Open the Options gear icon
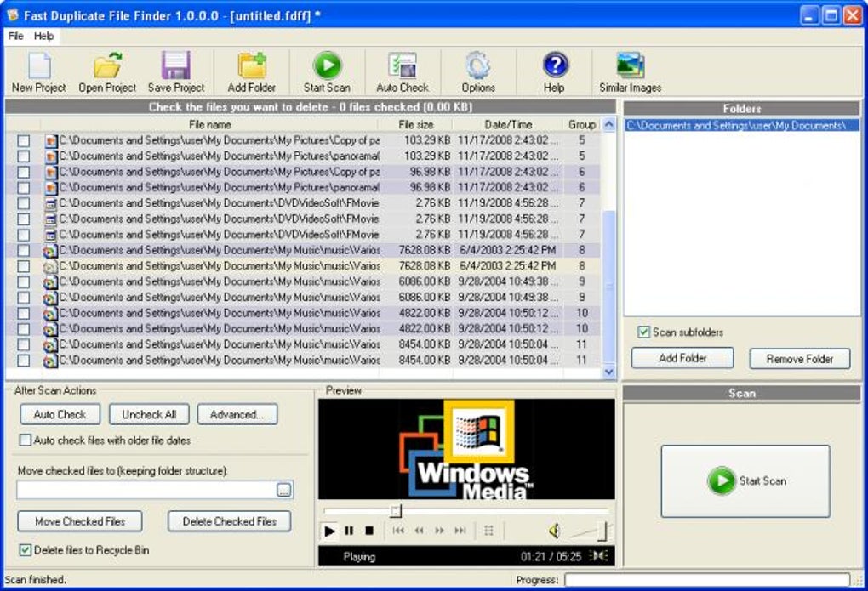This screenshot has height=591, width=868. click(x=477, y=65)
